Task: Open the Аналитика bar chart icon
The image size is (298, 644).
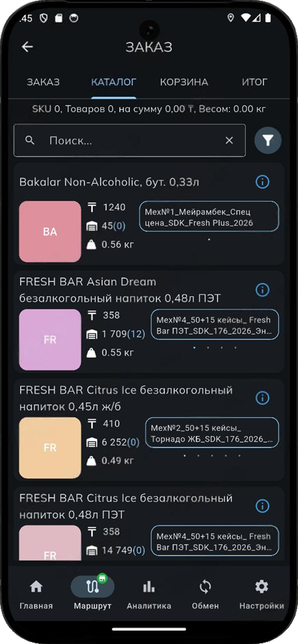Action: (x=148, y=587)
